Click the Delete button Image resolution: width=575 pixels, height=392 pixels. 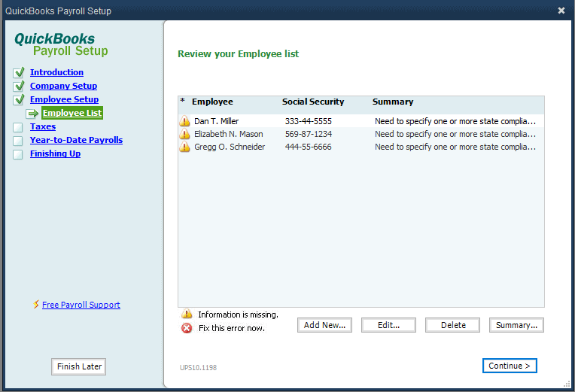452,325
